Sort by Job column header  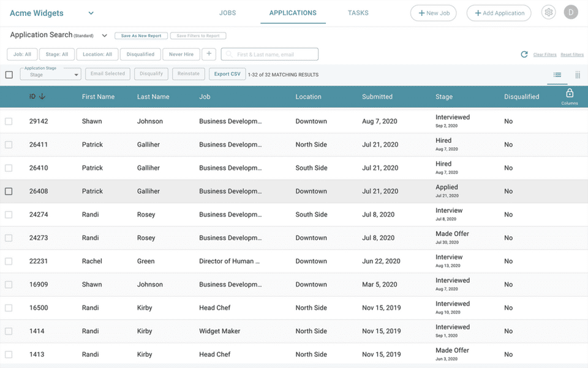[x=205, y=96]
